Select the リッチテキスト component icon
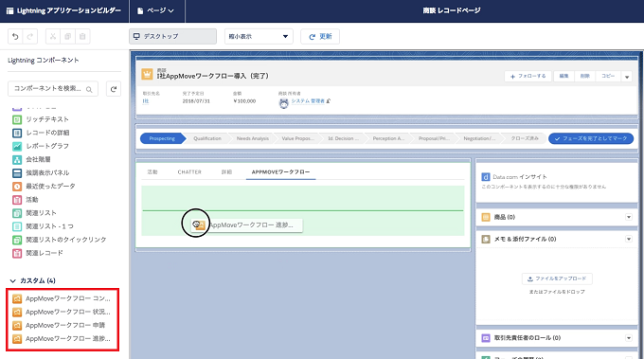 [x=17, y=119]
